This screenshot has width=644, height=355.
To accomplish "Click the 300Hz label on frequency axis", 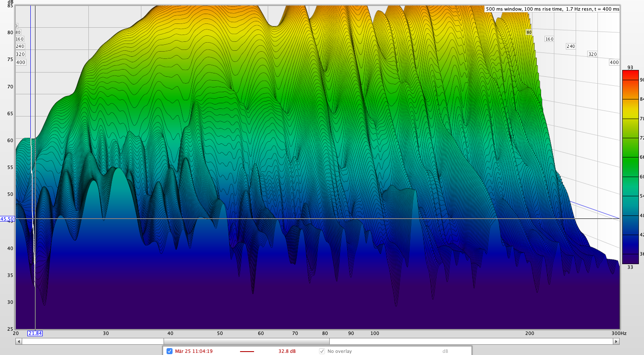I will point(619,333).
